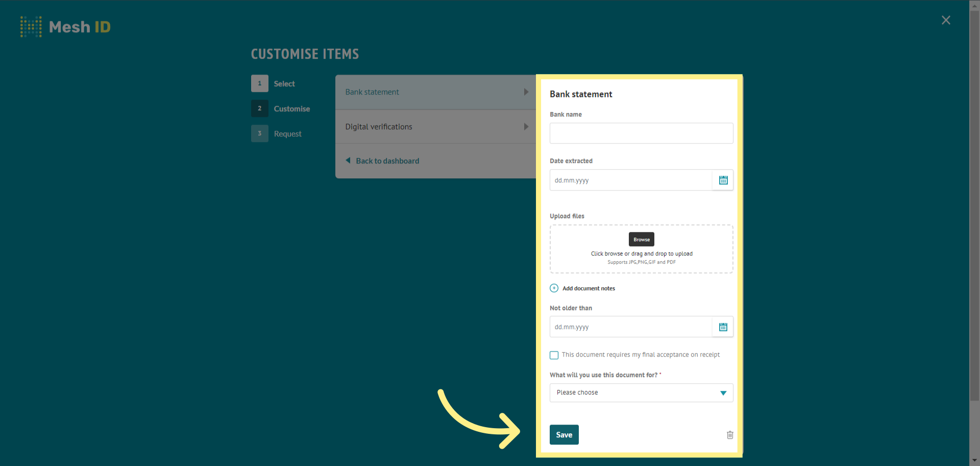Click step number 1 badge
The width and height of the screenshot is (980, 466).
[260, 83]
